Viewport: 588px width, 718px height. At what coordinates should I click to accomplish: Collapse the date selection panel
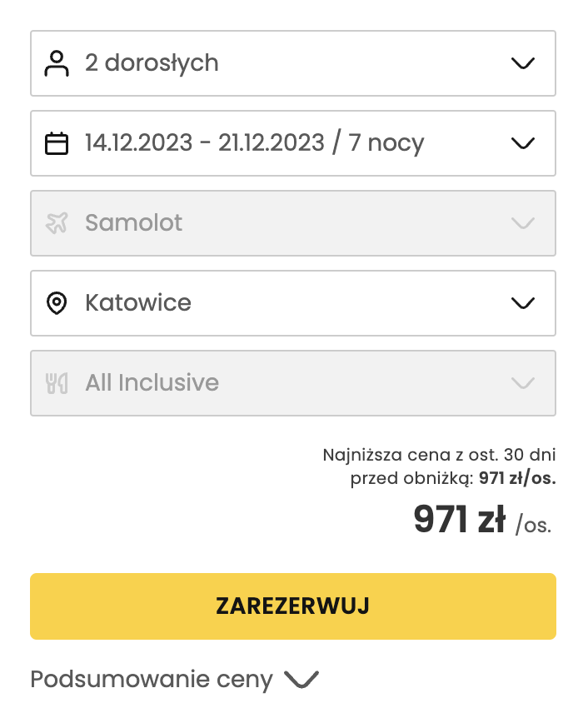(x=523, y=142)
